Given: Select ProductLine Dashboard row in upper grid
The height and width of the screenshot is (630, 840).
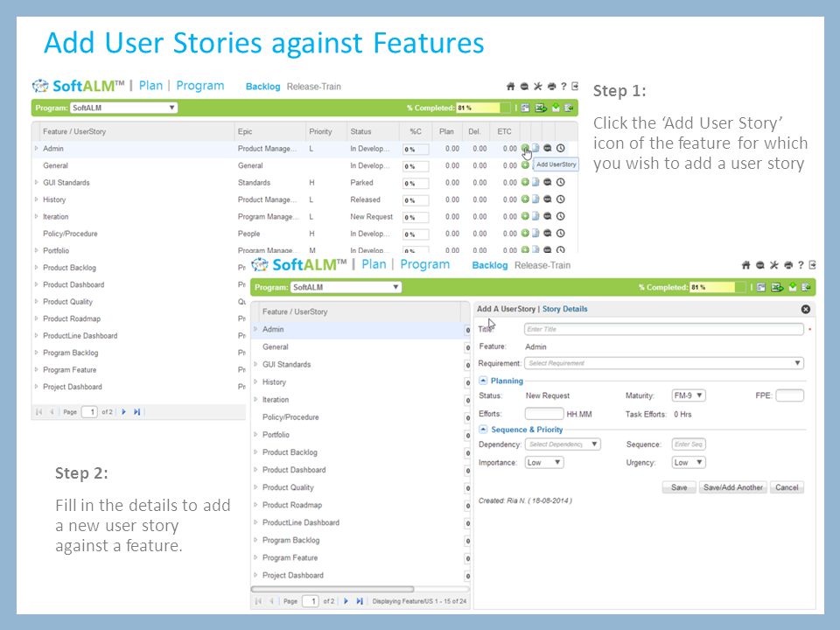Looking at the screenshot, I should click(138, 335).
